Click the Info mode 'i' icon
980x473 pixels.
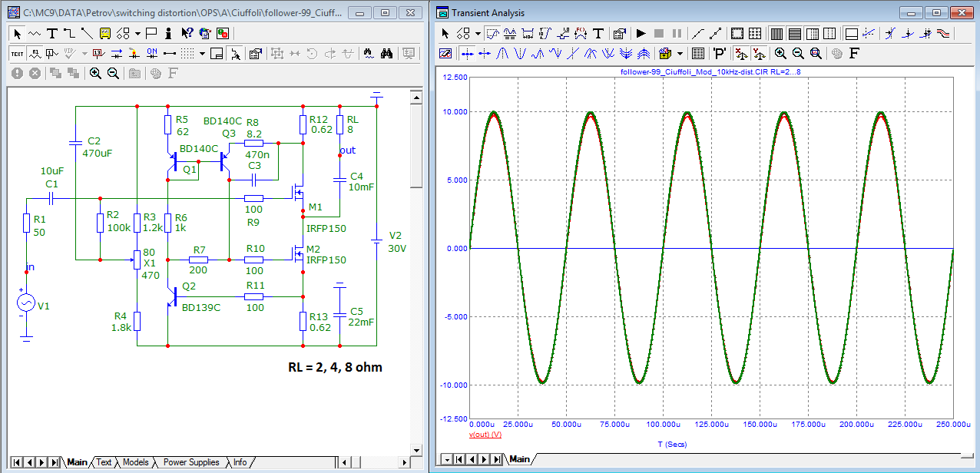(x=169, y=33)
